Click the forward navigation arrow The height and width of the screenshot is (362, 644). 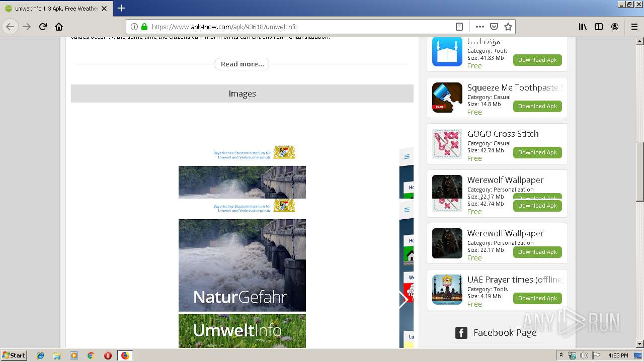[27, 27]
